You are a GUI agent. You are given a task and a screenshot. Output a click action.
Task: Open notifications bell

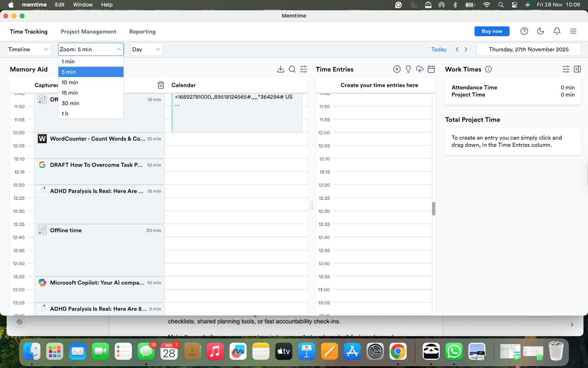pos(557,31)
